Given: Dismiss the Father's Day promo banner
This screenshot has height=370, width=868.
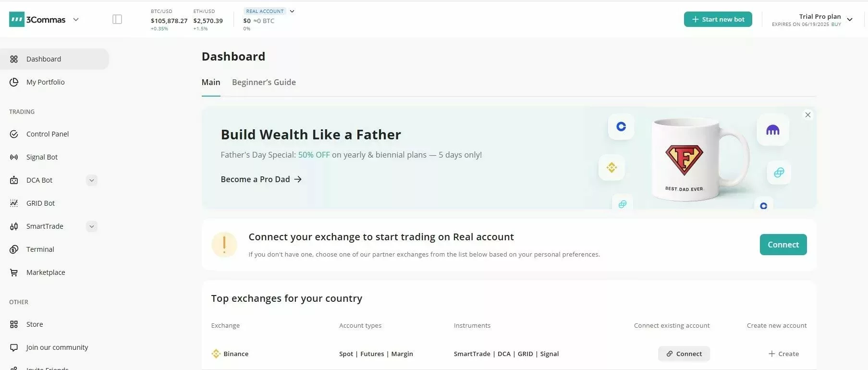Looking at the screenshot, I should 807,115.
